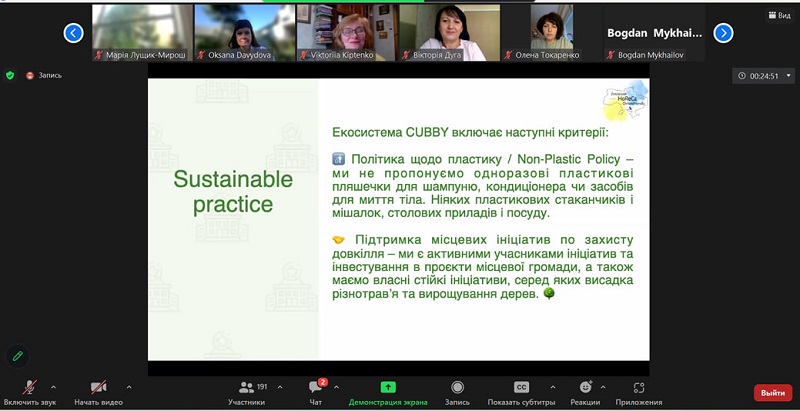The width and height of the screenshot is (800, 411).
Task: Open the Приложения apps panel
Action: tap(639, 393)
